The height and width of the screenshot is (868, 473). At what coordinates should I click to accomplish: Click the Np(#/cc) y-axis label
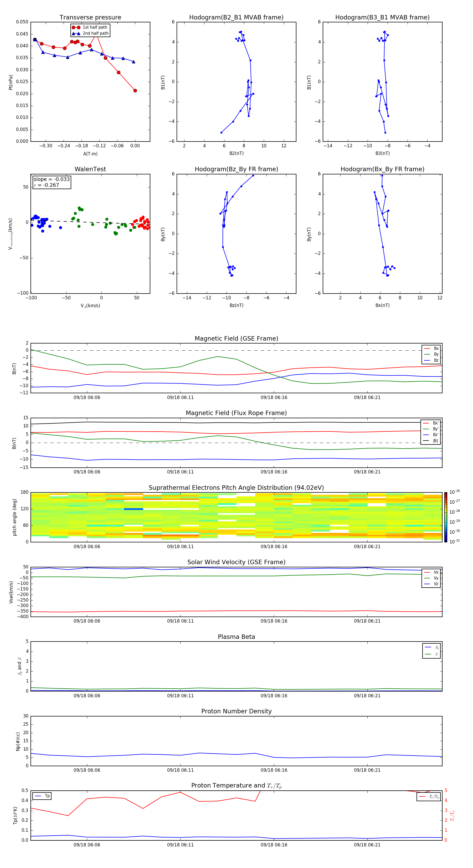click(18, 741)
